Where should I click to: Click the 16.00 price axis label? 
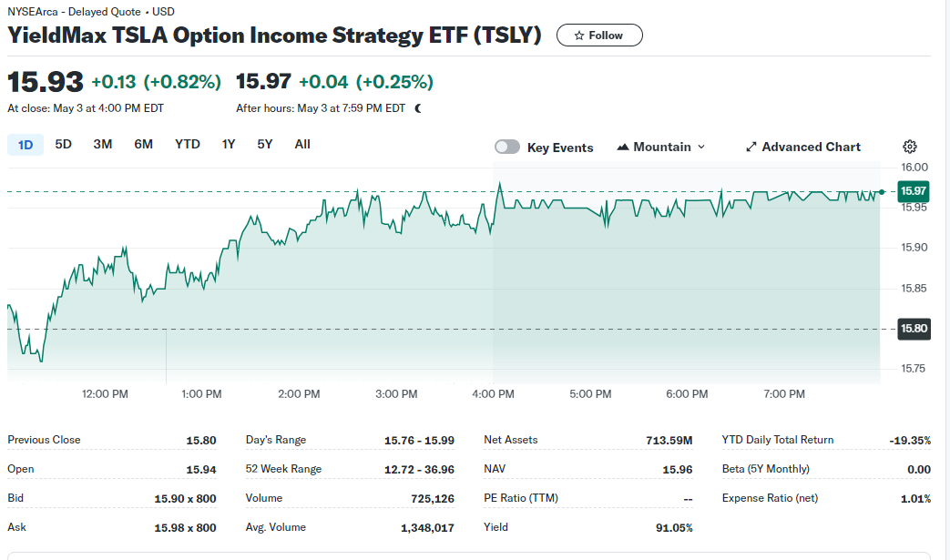[x=914, y=168]
